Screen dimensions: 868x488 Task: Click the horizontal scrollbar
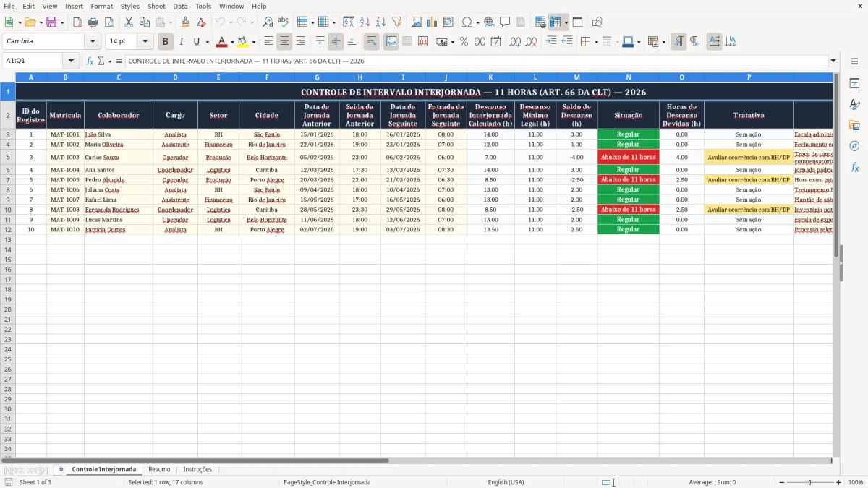(423, 460)
